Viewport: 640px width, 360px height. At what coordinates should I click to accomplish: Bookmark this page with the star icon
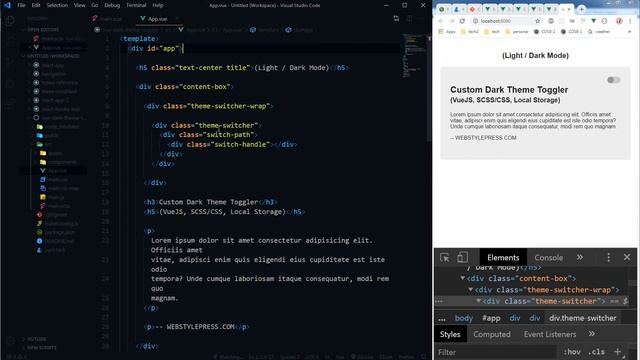pos(538,21)
